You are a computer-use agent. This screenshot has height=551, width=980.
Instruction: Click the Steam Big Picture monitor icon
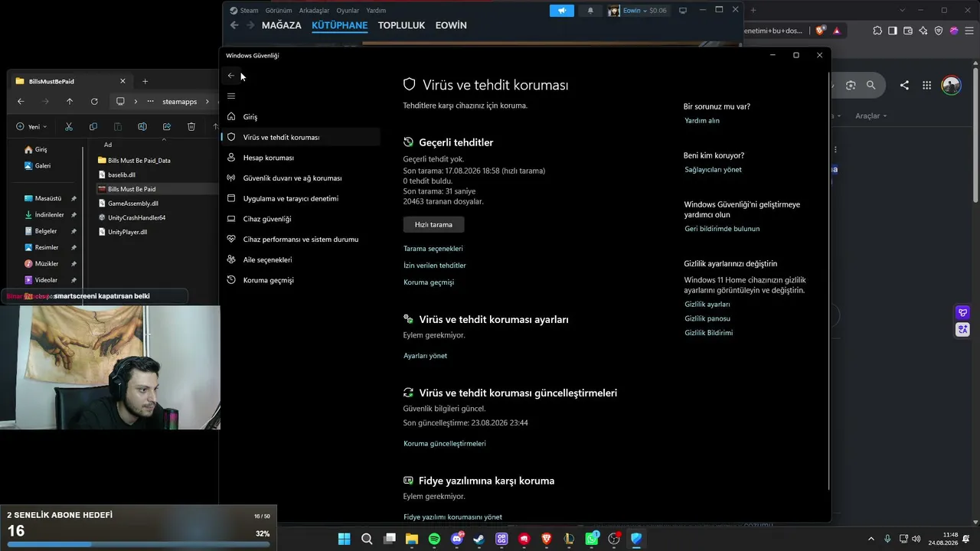point(683,11)
